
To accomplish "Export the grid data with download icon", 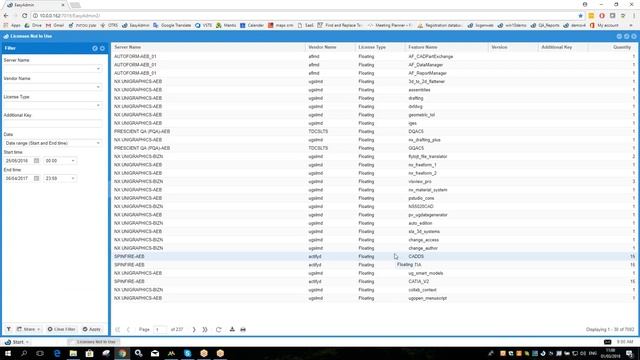I will pyautogui.click(x=232, y=329).
